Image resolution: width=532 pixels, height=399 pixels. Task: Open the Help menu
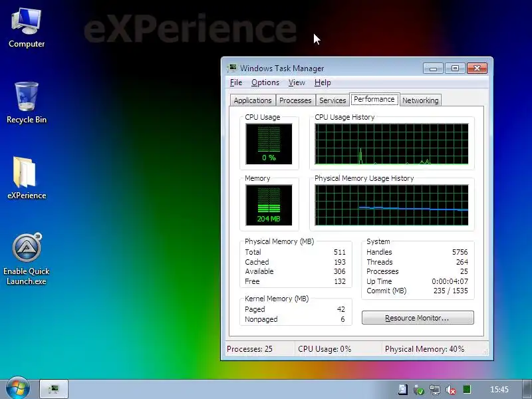point(323,82)
